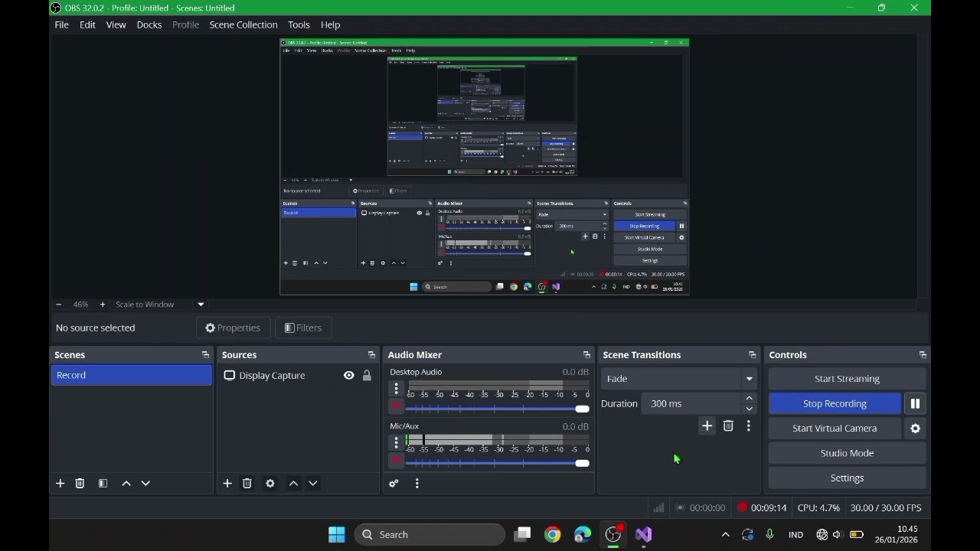Float the Scenes dock with its pop-out icon

pyautogui.click(x=205, y=355)
